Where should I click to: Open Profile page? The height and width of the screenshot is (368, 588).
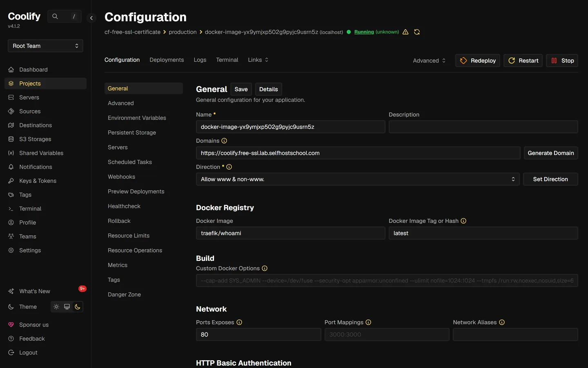pos(45,222)
